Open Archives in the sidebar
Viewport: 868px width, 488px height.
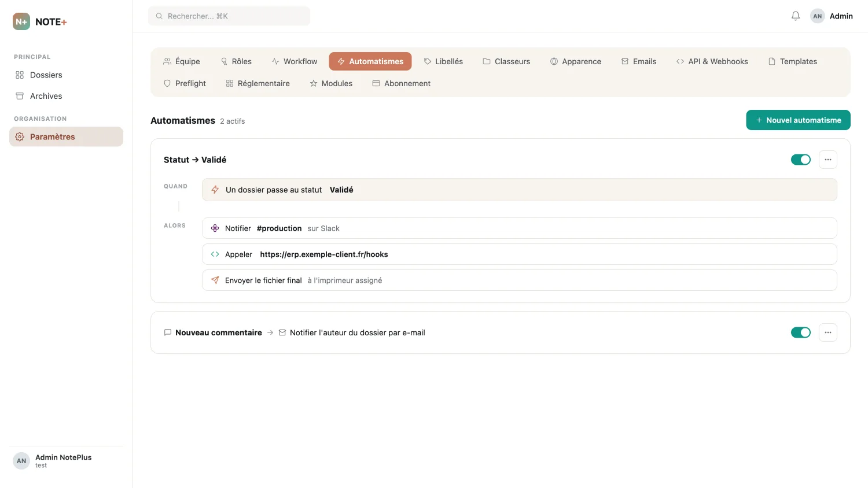click(x=66, y=96)
